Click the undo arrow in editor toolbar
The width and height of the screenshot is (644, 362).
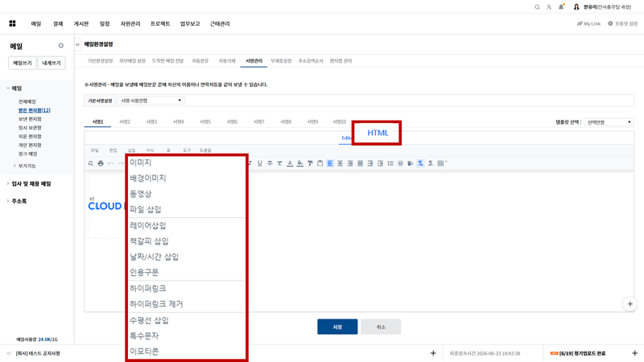coord(110,163)
